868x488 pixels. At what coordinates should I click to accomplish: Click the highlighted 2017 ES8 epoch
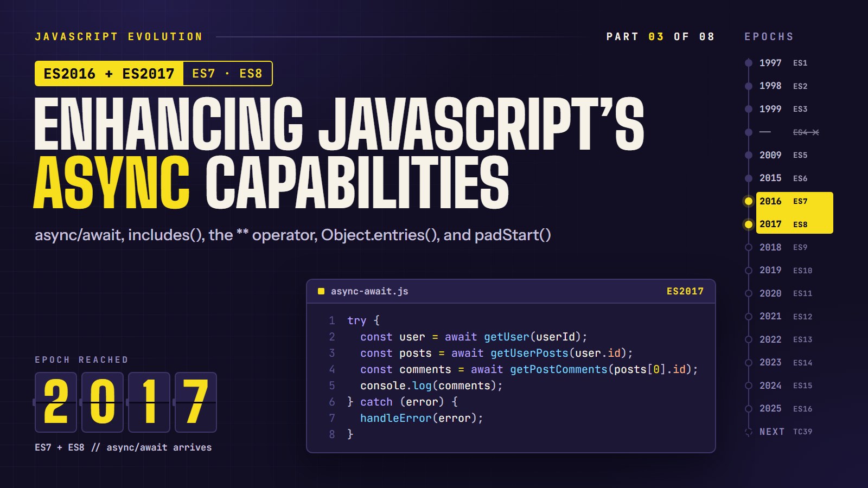tap(788, 224)
